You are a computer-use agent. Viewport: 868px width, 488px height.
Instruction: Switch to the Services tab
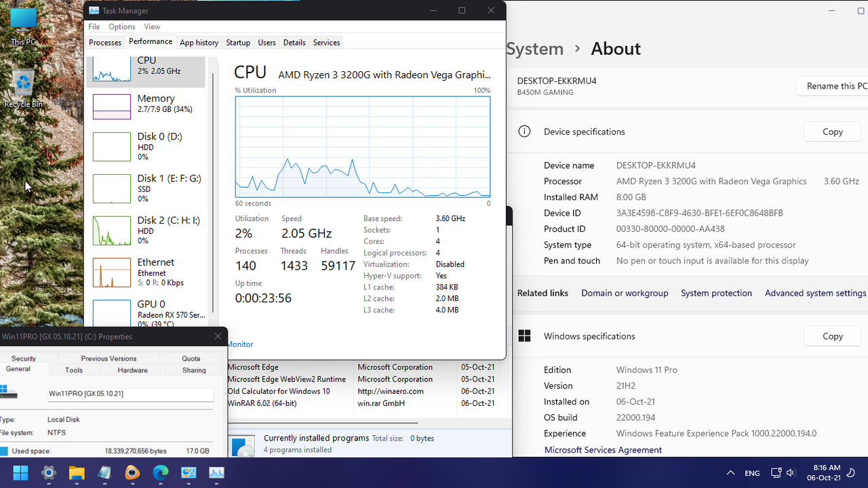click(x=326, y=42)
